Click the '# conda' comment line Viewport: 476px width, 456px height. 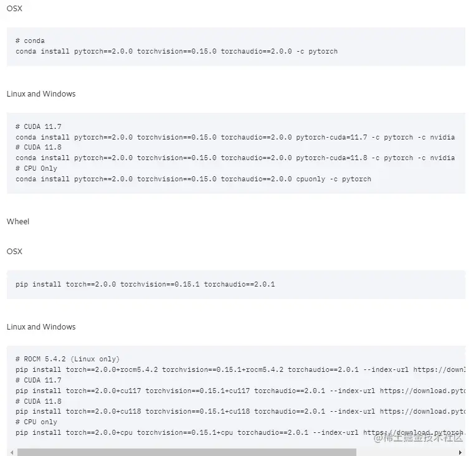coord(30,40)
